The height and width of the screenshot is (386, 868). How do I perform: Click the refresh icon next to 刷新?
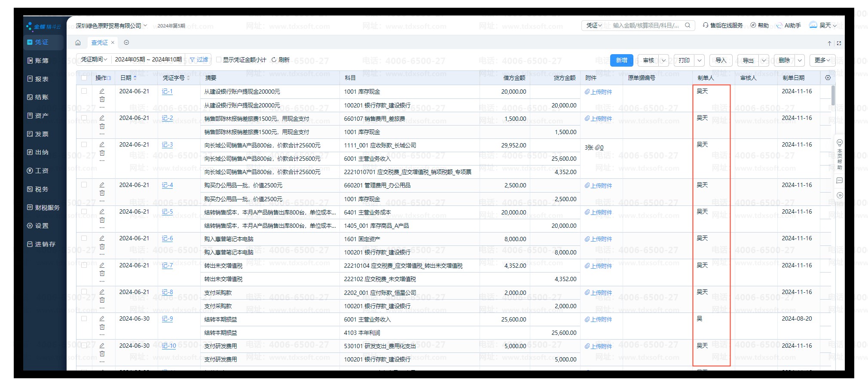click(274, 60)
